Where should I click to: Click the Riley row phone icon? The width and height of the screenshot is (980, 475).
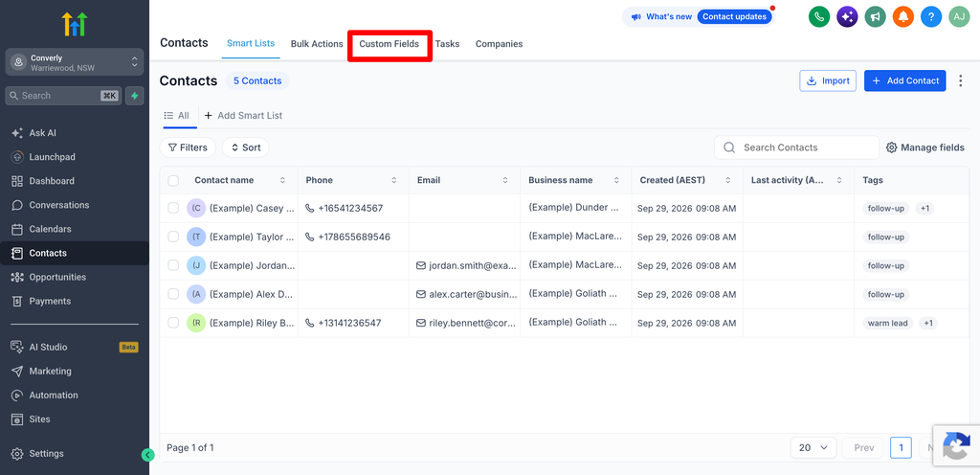pos(310,323)
